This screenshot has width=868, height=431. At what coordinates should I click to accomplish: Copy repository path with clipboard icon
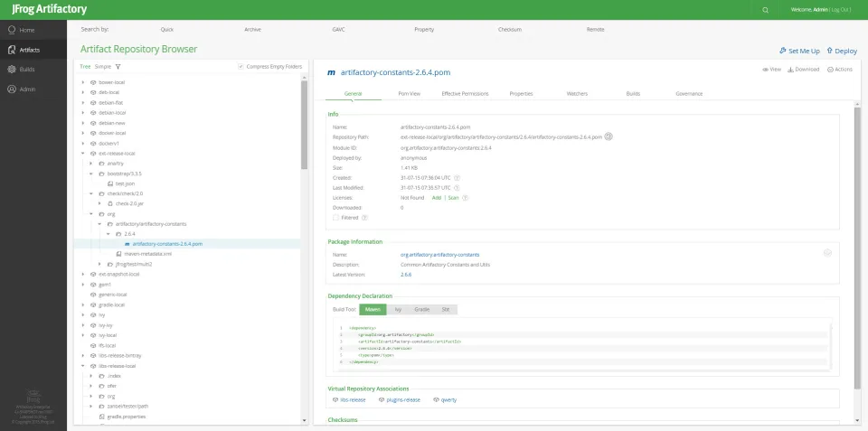[609, 136]
